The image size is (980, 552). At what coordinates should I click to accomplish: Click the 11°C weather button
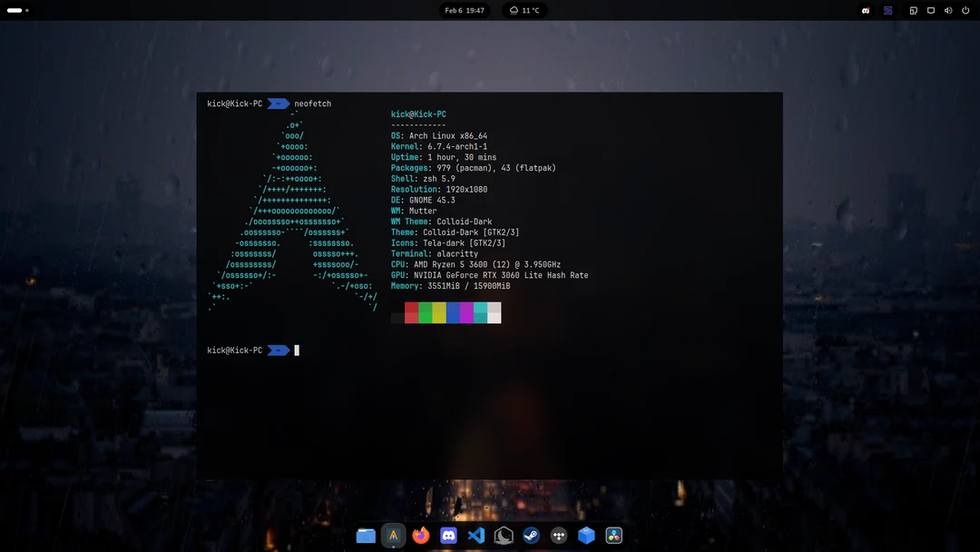click(x=524, y=10)
